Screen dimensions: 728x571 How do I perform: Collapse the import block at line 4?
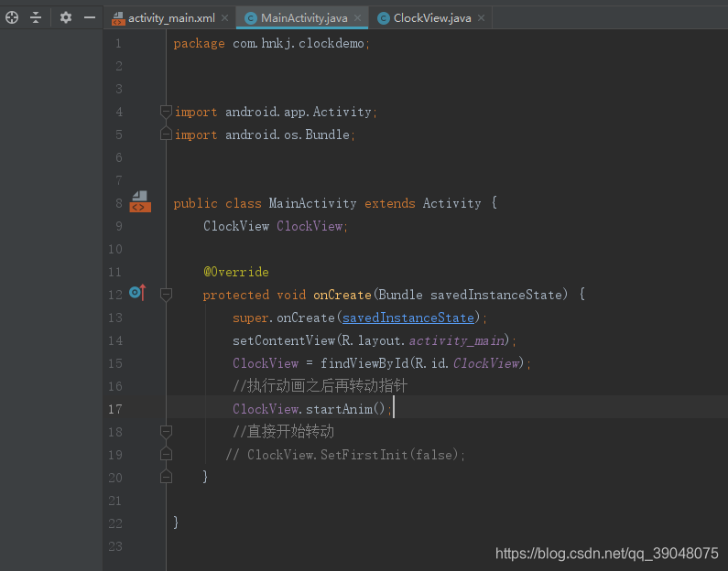point(166,112)
